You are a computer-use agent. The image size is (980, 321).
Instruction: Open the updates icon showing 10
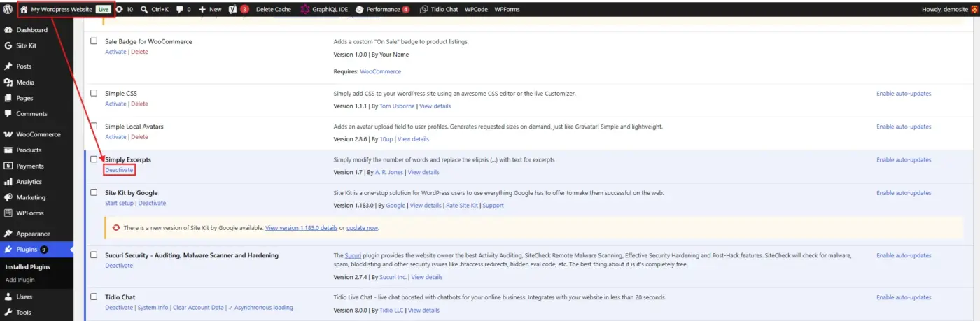[x=119, y=10]
